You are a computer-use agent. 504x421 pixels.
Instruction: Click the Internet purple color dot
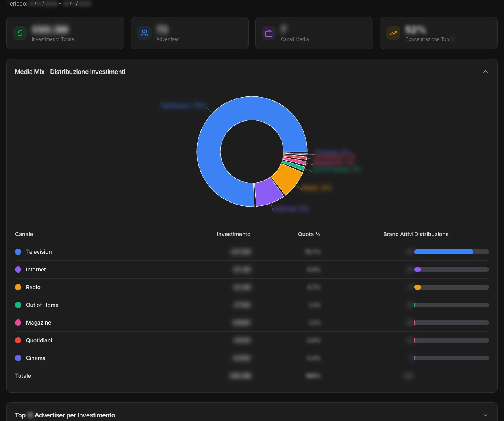(18, 270)
